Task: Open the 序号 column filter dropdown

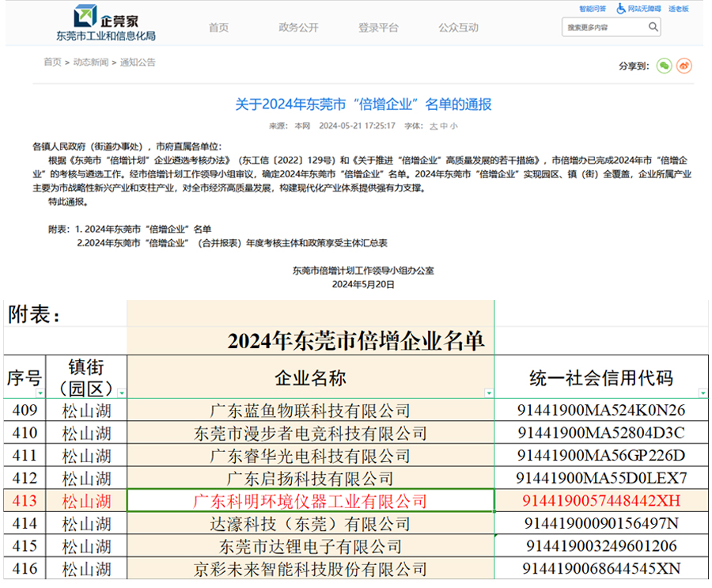Action: (40, 393)
